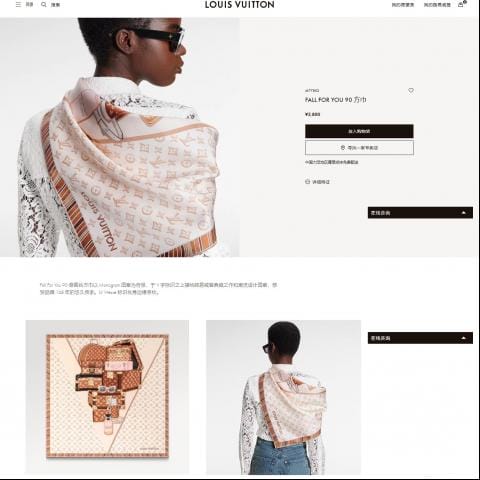
Task: Open the main model scarf photo
Action: pyautogui.click(x=120, y=137)
